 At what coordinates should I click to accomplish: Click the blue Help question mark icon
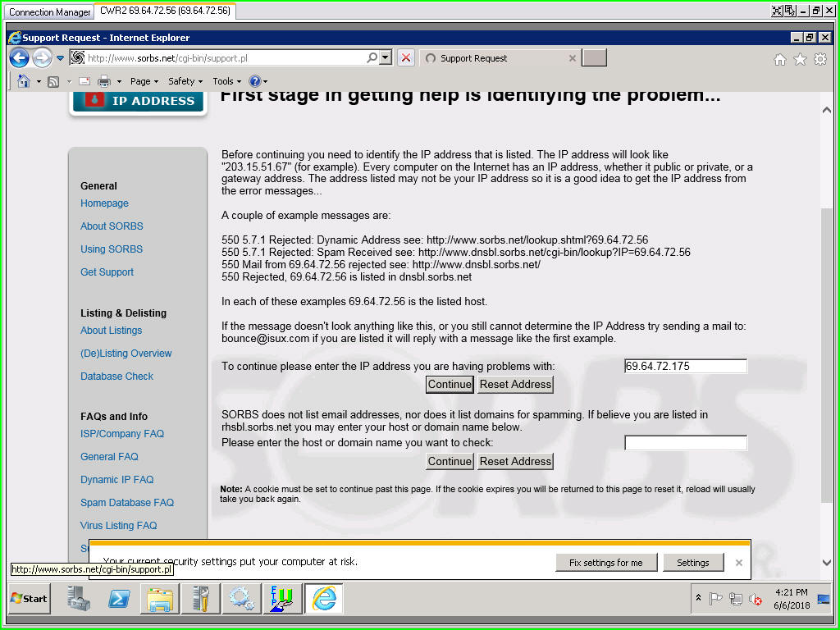tap(255, 81)
